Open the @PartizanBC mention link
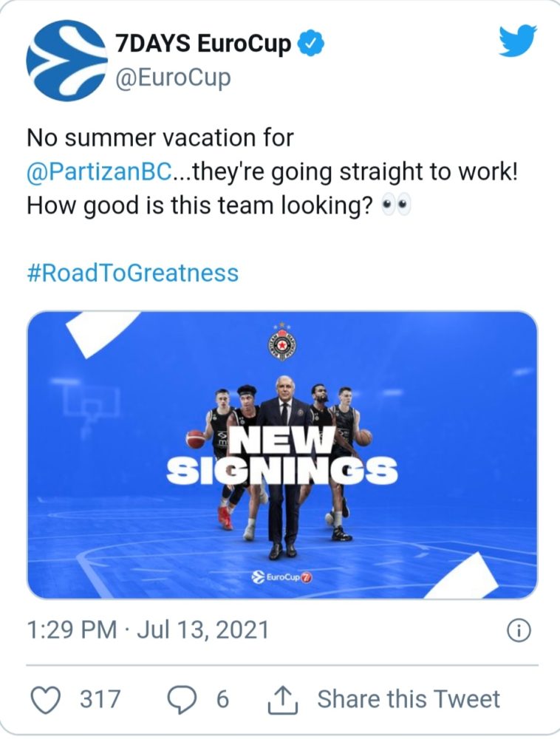This screenshot has height=739, width=560. (100, 171)
